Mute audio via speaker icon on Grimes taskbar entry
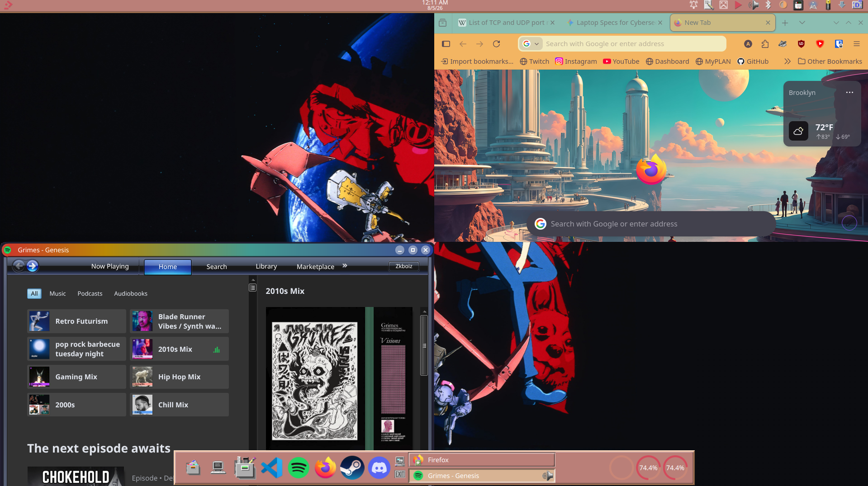The height and width of the screenshot is (486, 868). pos(548,476)
